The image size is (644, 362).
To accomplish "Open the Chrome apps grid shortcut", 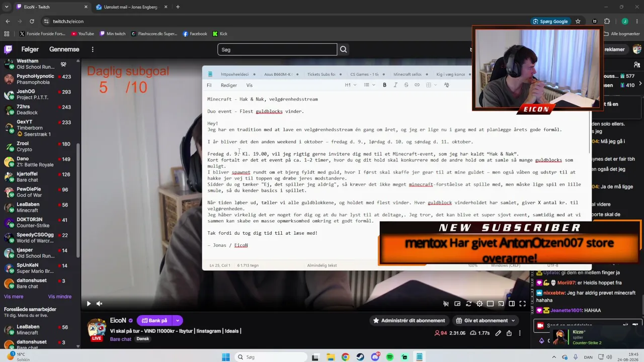I will pyautogui.click(x=7, y=34).
